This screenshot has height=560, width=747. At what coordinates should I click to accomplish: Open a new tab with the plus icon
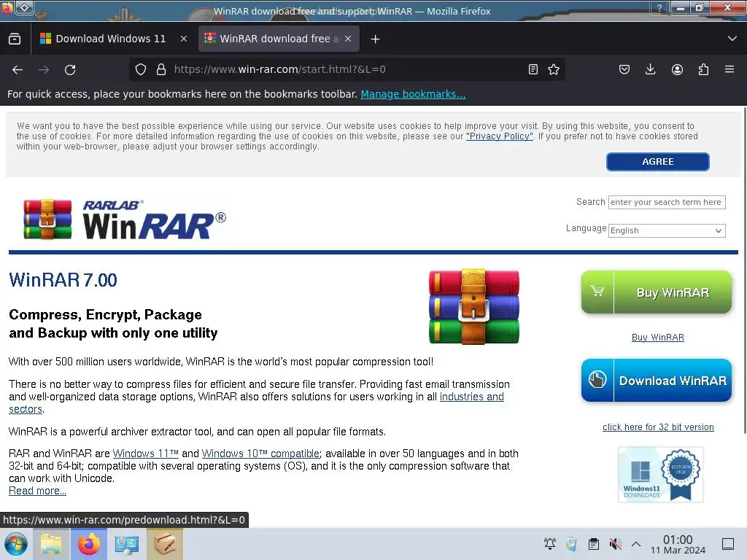point(376,39)
